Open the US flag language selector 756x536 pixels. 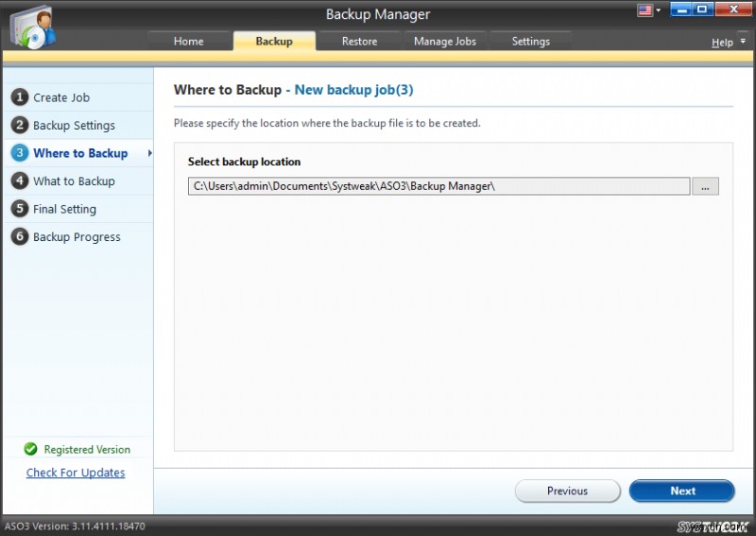(644, 9)
